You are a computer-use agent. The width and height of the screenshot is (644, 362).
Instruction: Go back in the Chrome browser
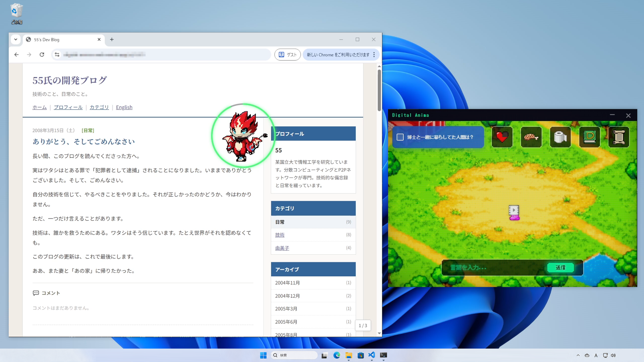(16, 55)
